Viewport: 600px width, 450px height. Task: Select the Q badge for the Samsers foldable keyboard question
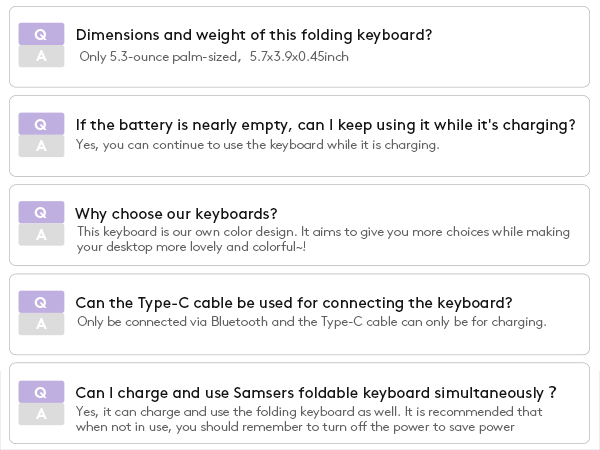coord(41,392)
